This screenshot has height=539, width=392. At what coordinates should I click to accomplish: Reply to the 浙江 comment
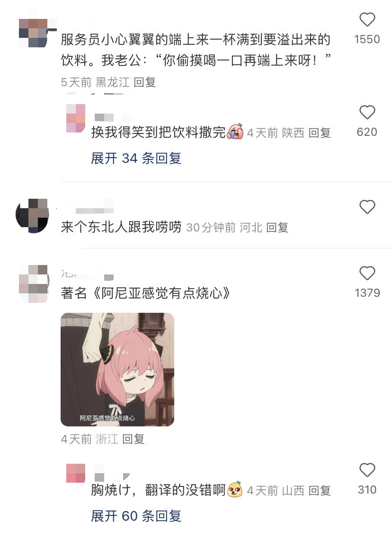134,439
